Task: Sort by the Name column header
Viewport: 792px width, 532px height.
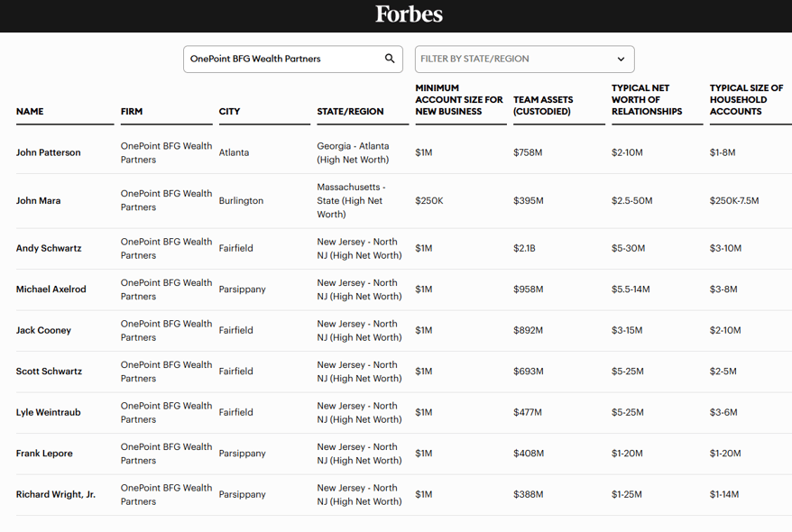Action: click(x=30, y=112)
